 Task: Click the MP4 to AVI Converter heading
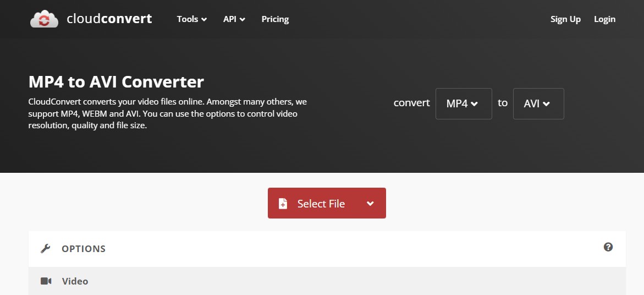[116, 82]
